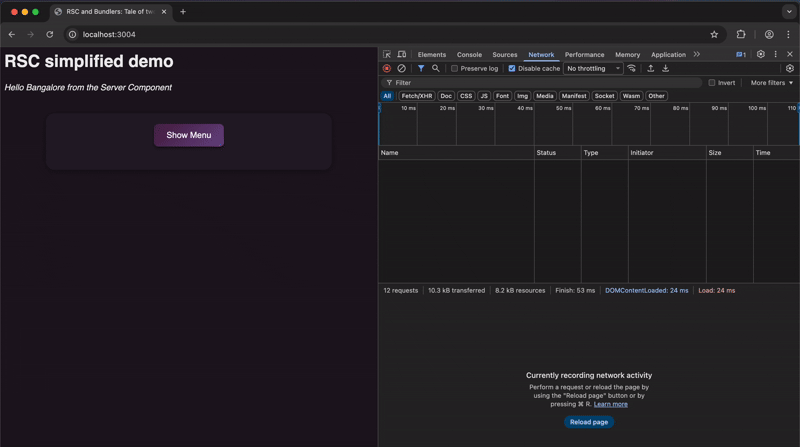The width and height of the screenshot is (800, 447).
Task: Show more DevTools tabs with chevron
Action: tap(697, 55)
